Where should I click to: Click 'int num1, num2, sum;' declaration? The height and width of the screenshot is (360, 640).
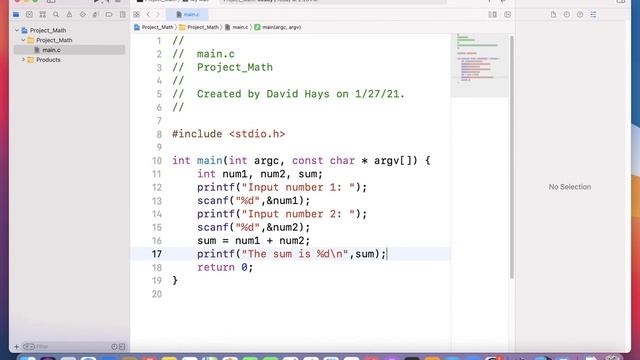[x=260, y=174]
